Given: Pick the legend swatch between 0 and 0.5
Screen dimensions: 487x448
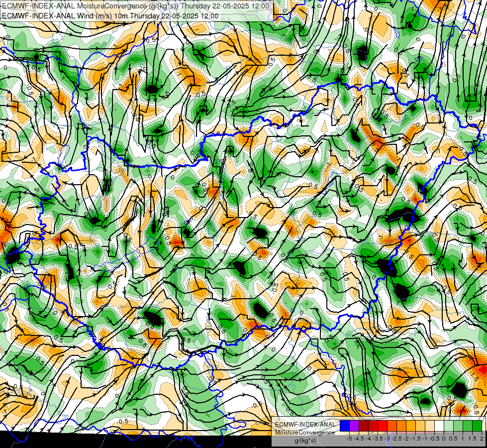Looking at the screenshot, I should pyautogui.click(x=449, y=426).
